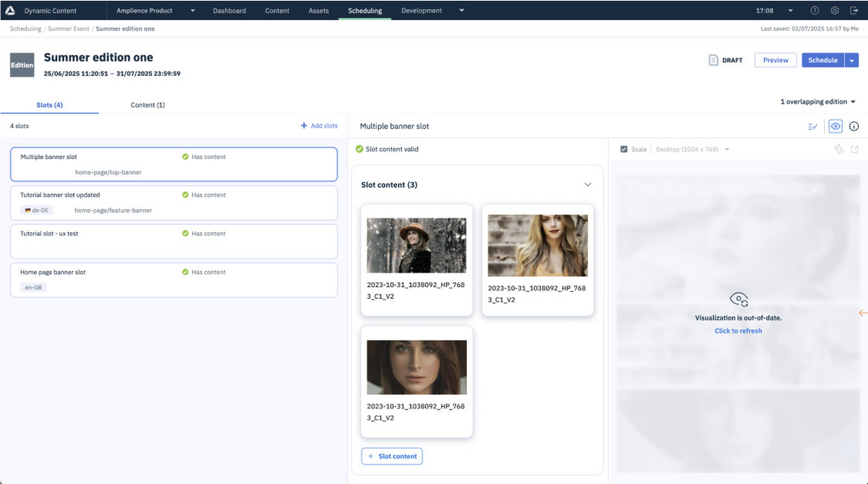Image resolution: width=868 pixels, height=484 pixels.
Task: Select the woman in hat thumbnail
Action: 416,245
